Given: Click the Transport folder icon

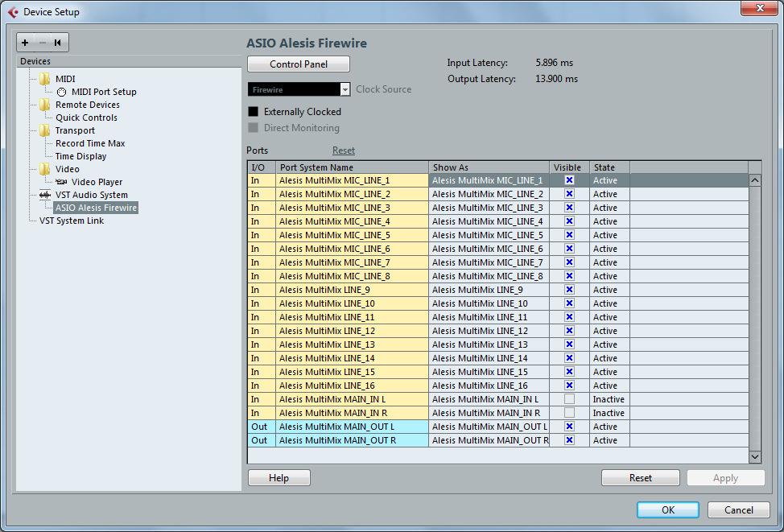Looking at the screenshot, I should pyautogui.click(x=44, y=130).
